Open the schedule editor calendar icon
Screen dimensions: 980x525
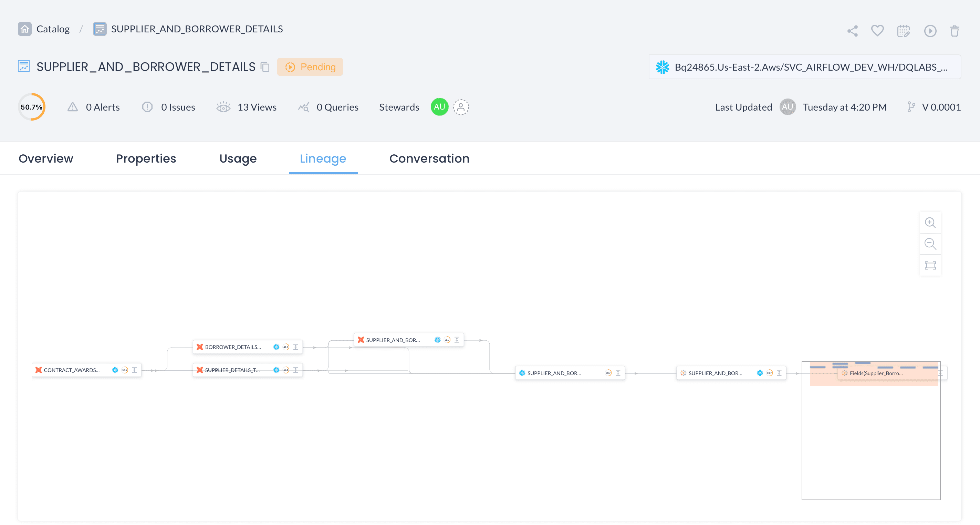[x=903, y=31]
